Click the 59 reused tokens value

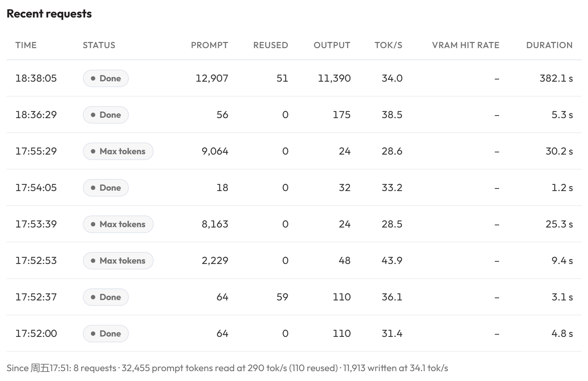click(x=283, y=297)
